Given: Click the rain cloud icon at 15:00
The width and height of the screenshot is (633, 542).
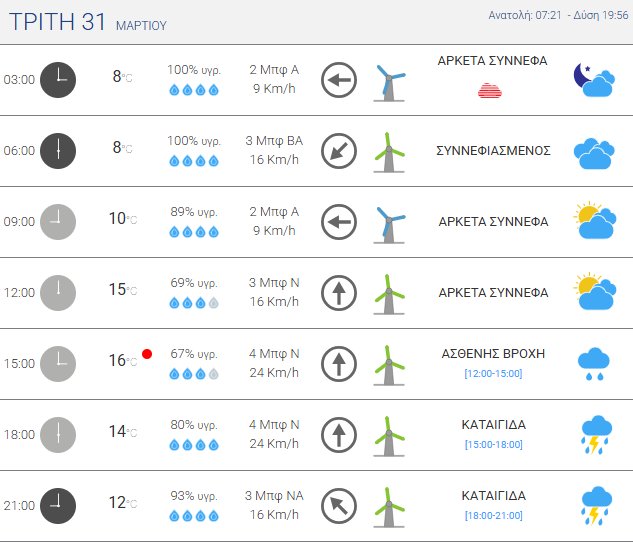Looking at the screenshot, I should 595,364.
